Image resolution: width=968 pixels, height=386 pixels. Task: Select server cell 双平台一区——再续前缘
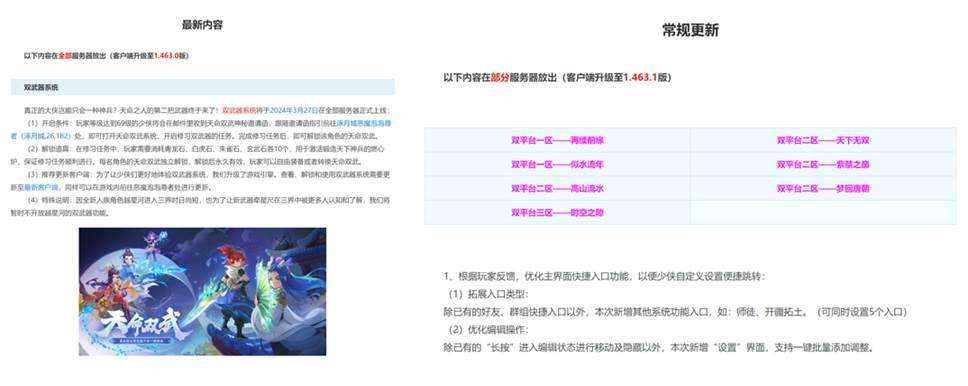[557, 140]
